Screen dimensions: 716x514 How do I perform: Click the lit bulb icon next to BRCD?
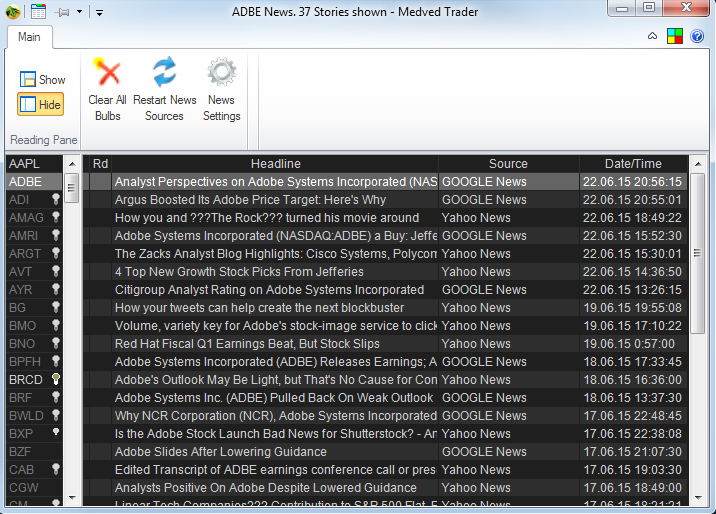(56, 379)
